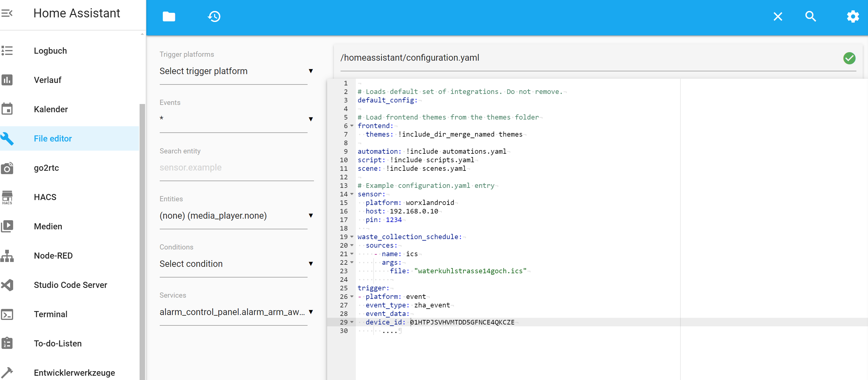Open the file history icon
The height and width of the screenshot is (380, 868).
point(214,16)
